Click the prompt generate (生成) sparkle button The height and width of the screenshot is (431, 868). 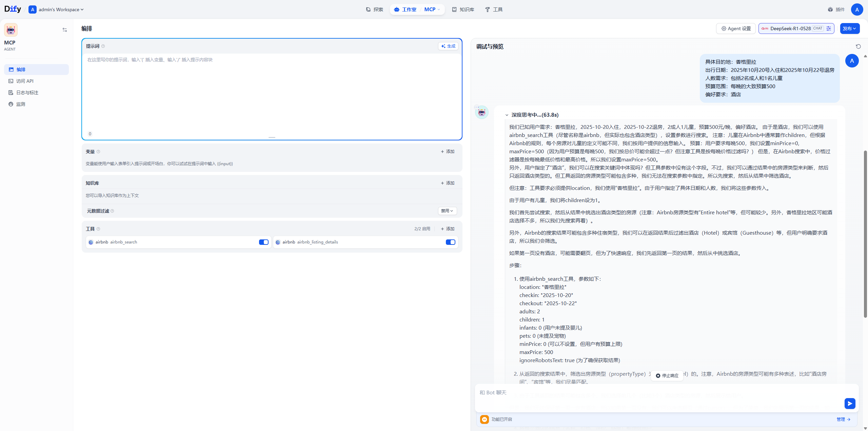[x=448, y=46]
